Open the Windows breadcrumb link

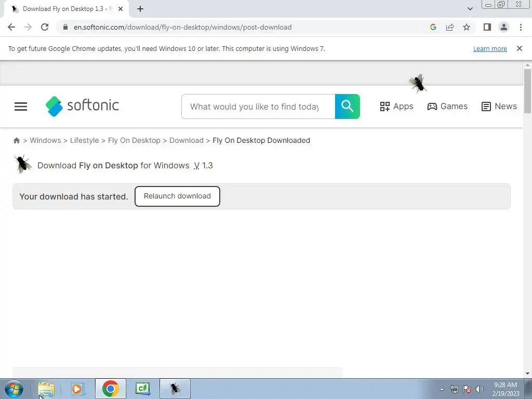46,140
